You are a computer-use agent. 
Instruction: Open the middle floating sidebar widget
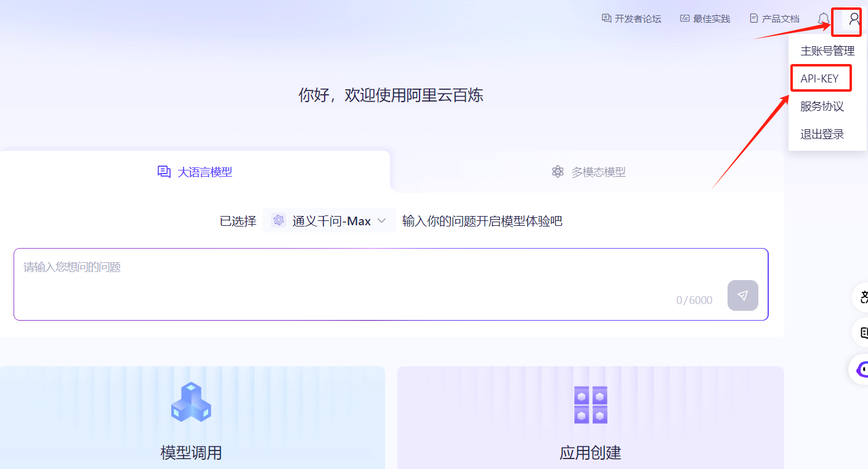click(861, 333)
